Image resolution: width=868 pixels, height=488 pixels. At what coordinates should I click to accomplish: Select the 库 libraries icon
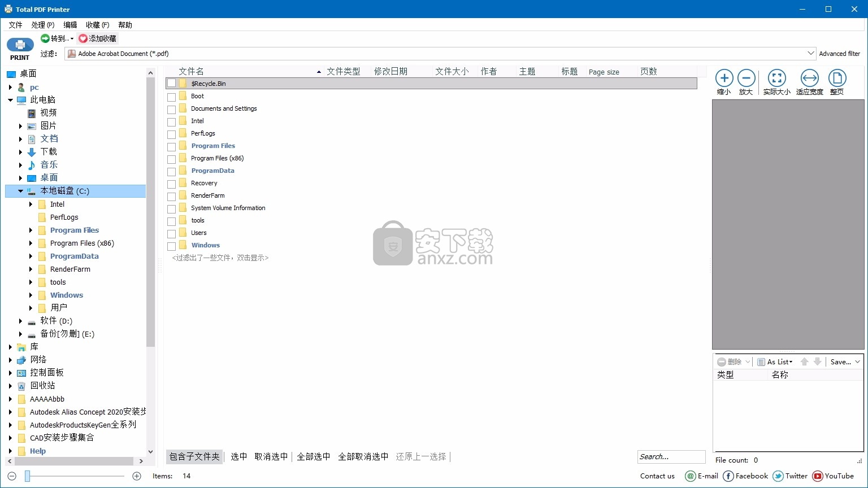coord(21,347)
